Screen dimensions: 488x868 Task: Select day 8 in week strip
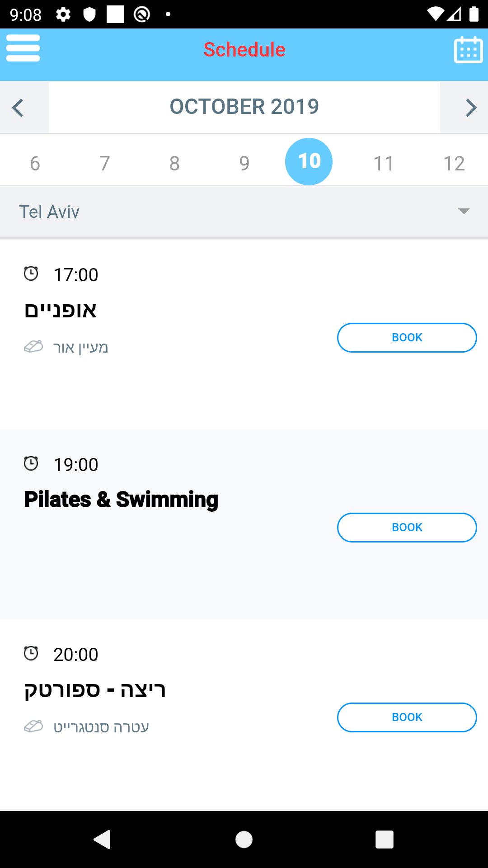click(x=174, y=163)
